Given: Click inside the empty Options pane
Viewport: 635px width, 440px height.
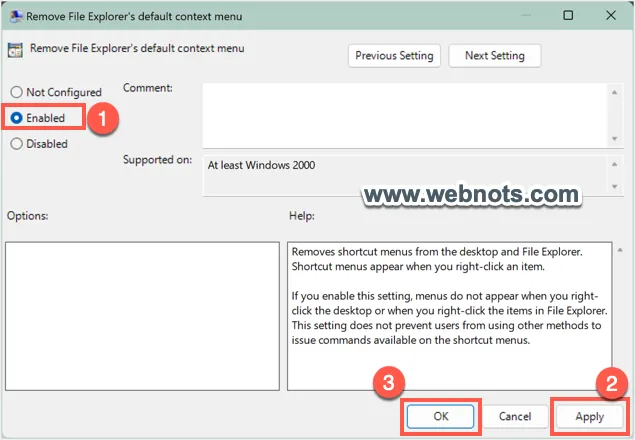Looking at the screenshot, I should [142, 316].
